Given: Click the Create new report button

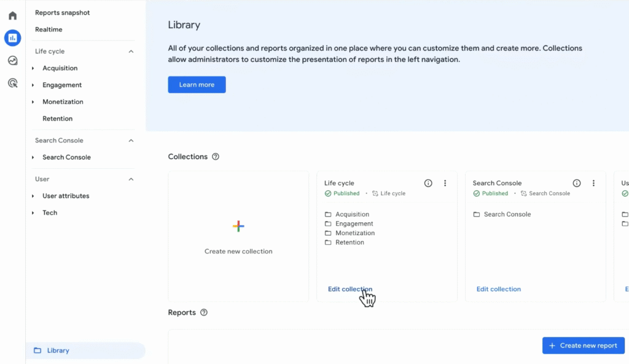Looking at the screenshot, I should click(x=584, y=346).
